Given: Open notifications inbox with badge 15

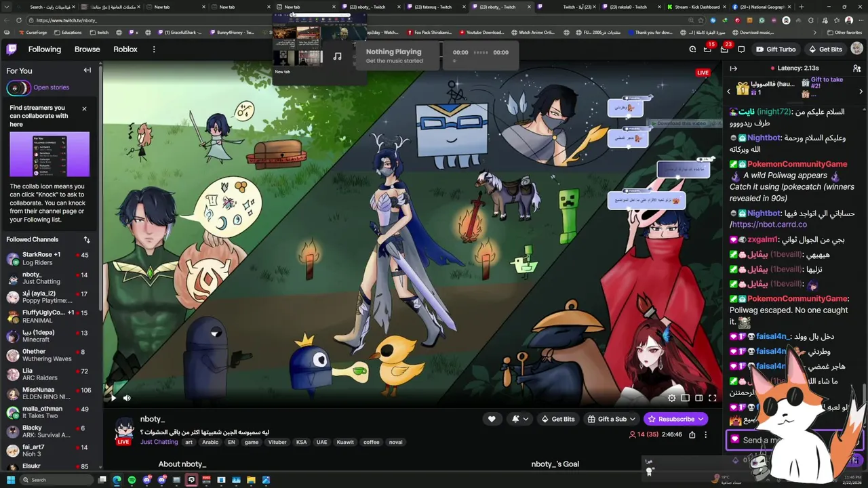Looking at the screenshot, I should click(x=707, y=49).
